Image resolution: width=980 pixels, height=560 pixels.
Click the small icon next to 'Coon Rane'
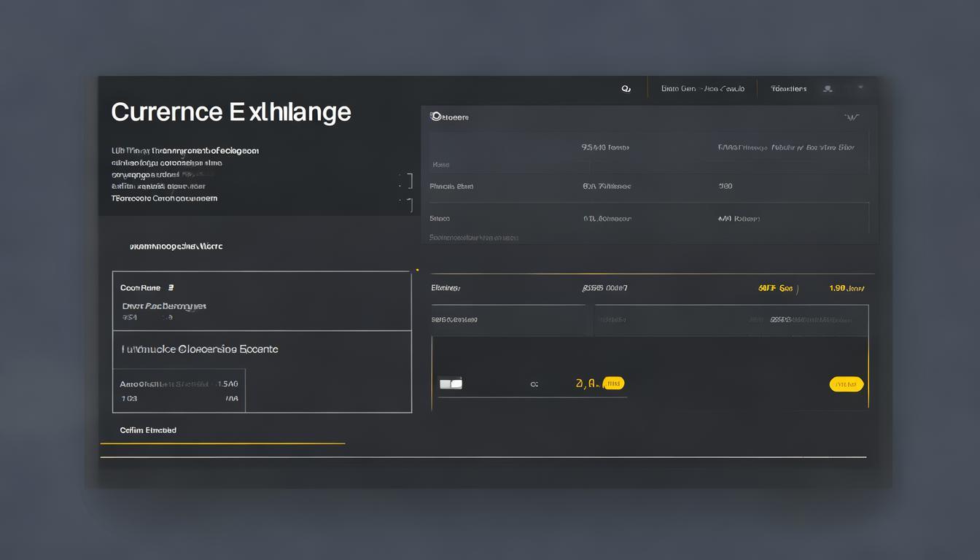point(171,288)
